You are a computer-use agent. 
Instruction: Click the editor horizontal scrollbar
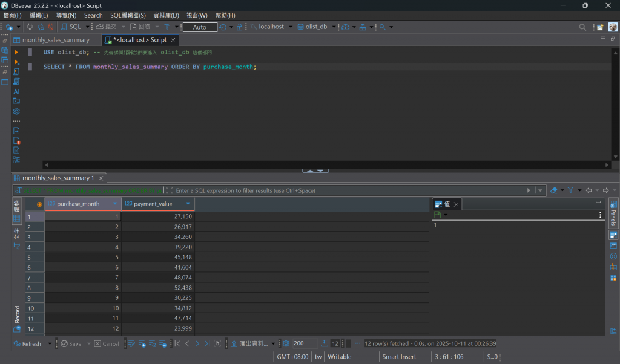tap(326, 164)
